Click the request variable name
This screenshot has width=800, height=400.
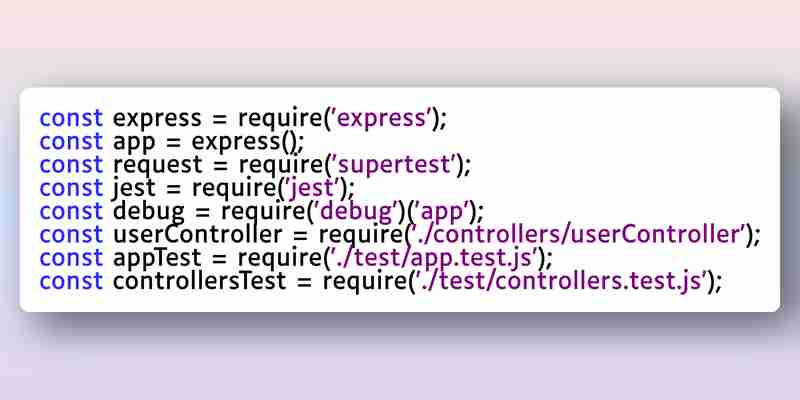[x=158, y=166]
